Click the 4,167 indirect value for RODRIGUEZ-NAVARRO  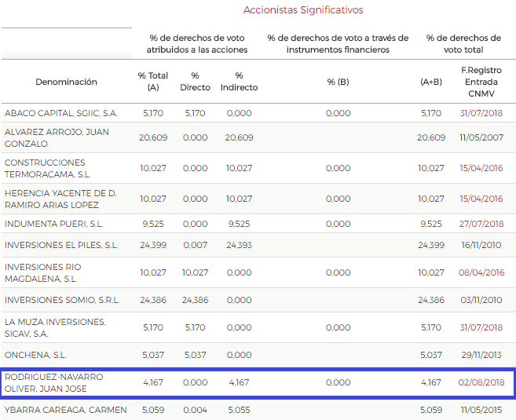[x=239, y=382]
